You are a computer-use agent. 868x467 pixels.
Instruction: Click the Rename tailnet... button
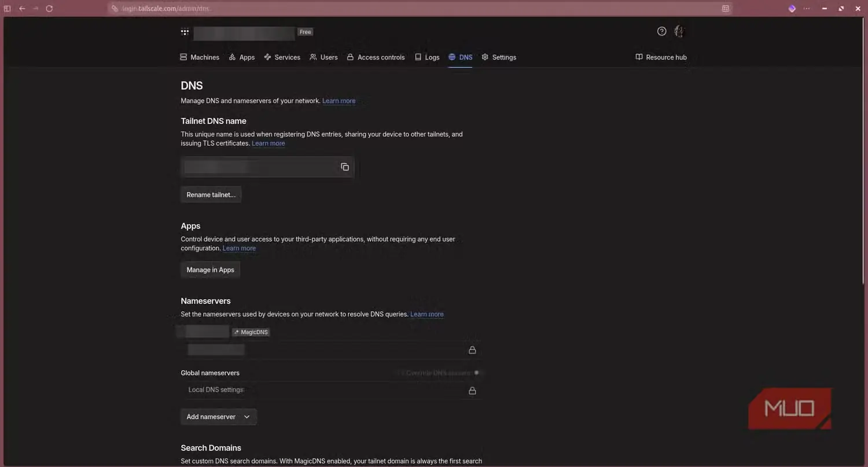(x=211, y=195)
